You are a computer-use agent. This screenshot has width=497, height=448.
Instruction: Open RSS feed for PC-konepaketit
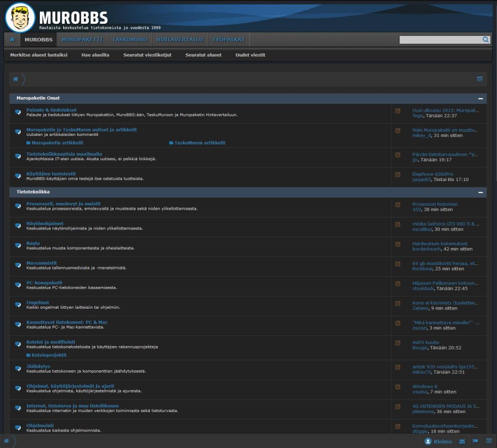[398, 283]
